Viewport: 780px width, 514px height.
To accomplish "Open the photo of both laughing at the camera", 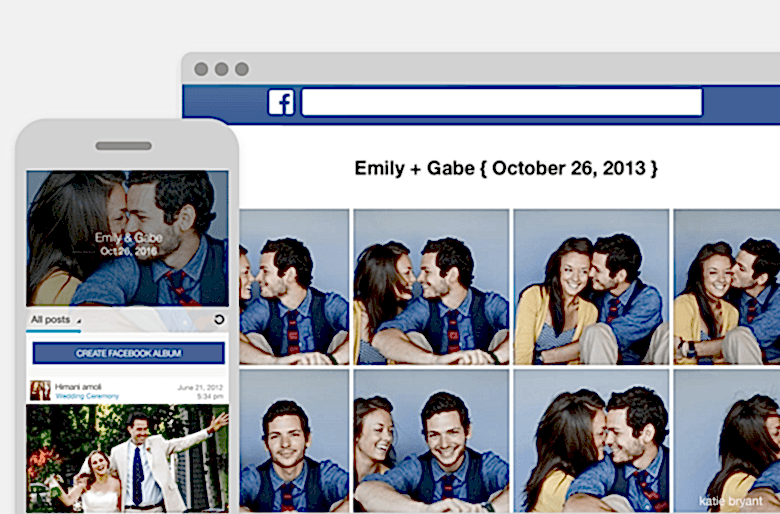I will (x=431, y=441).
